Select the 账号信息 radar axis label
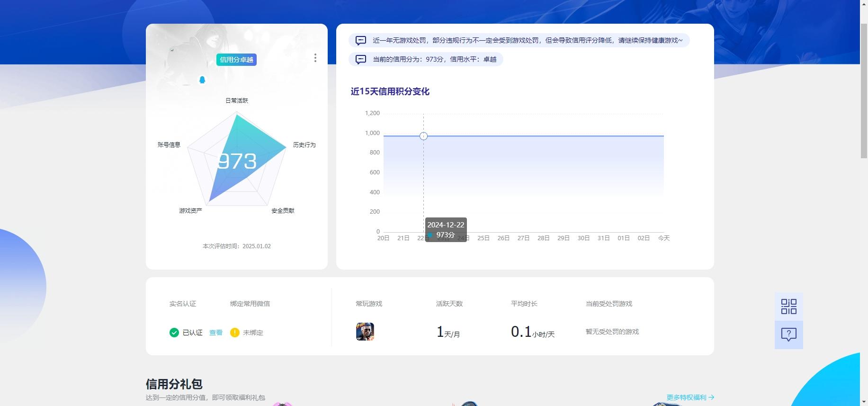 click(x=169, y=144)
